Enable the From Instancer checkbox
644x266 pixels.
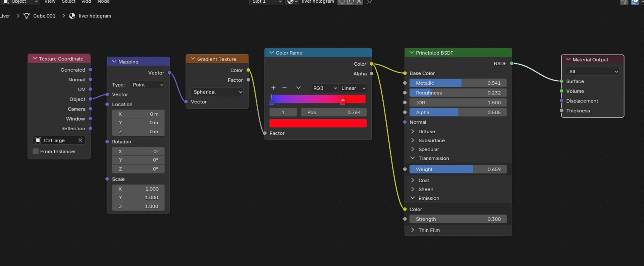tap(36, 151)
